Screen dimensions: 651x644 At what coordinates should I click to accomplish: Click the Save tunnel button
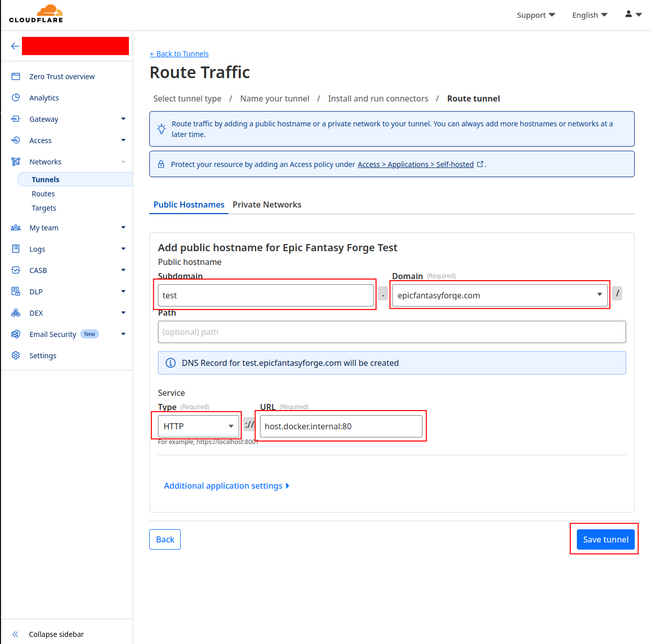[606, 539]
